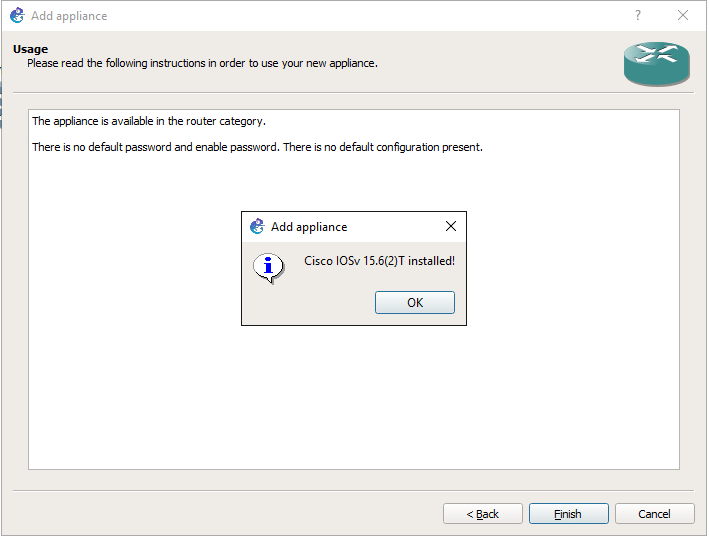
Task: Click the 'Cisco IOSv 15.6(2)T installed!' message text
Action: tap(379, 261)
